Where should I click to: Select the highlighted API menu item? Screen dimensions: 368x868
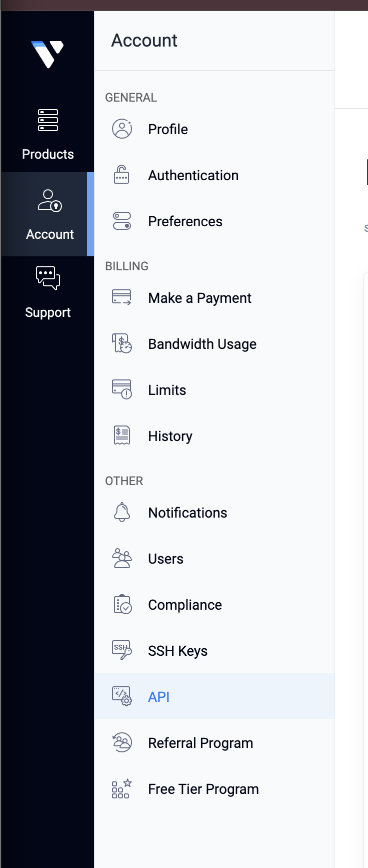coord(214,696)
